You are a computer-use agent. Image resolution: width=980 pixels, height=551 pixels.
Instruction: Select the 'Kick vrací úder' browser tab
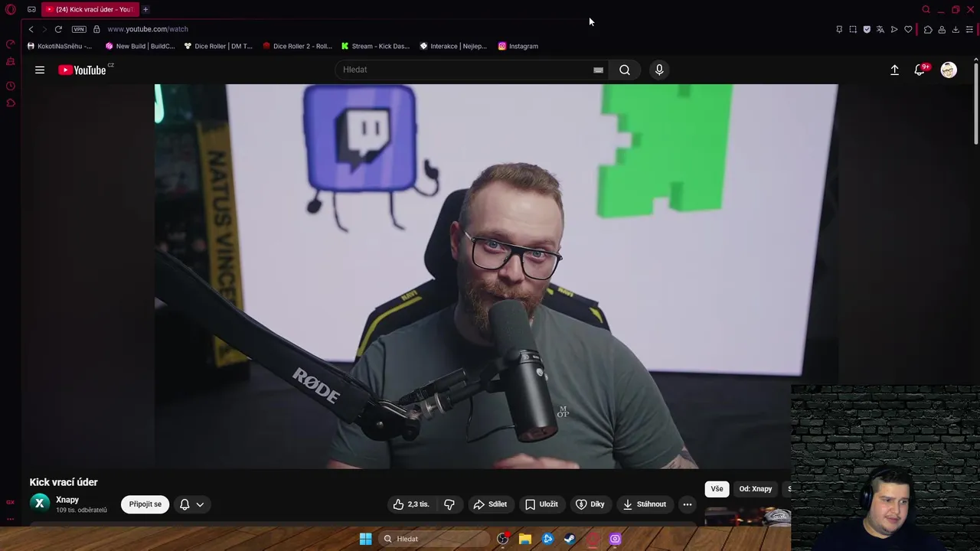[89, 9]
